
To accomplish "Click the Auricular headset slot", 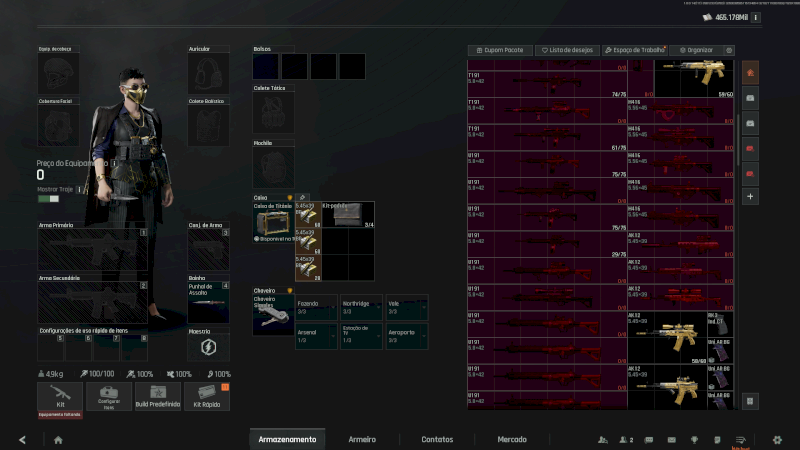I will (208, 73).
